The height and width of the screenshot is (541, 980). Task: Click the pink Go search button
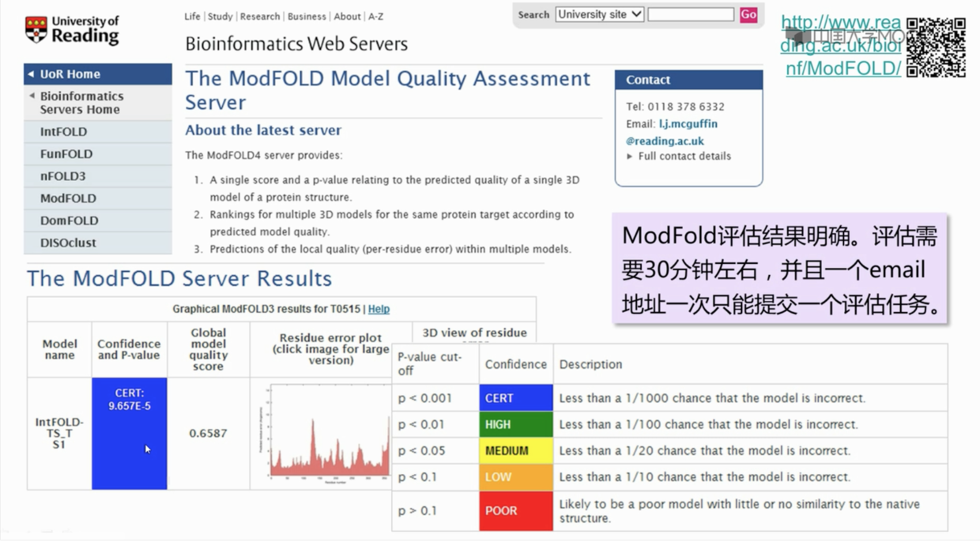[x=748, y=14]
